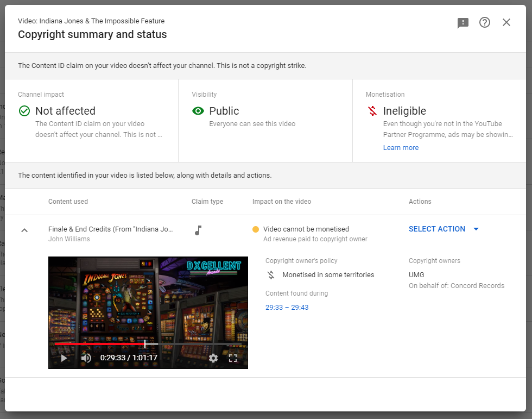
Task: Click the Indiana Jones video thumbnail
Action: click(x=148, y=299)
